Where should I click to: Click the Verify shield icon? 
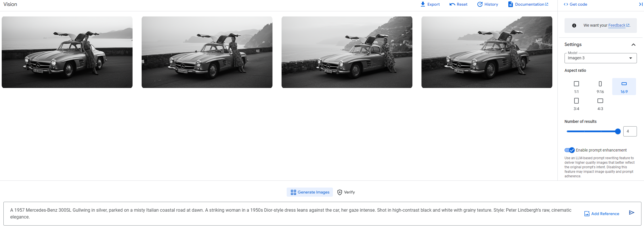[340, 192]
